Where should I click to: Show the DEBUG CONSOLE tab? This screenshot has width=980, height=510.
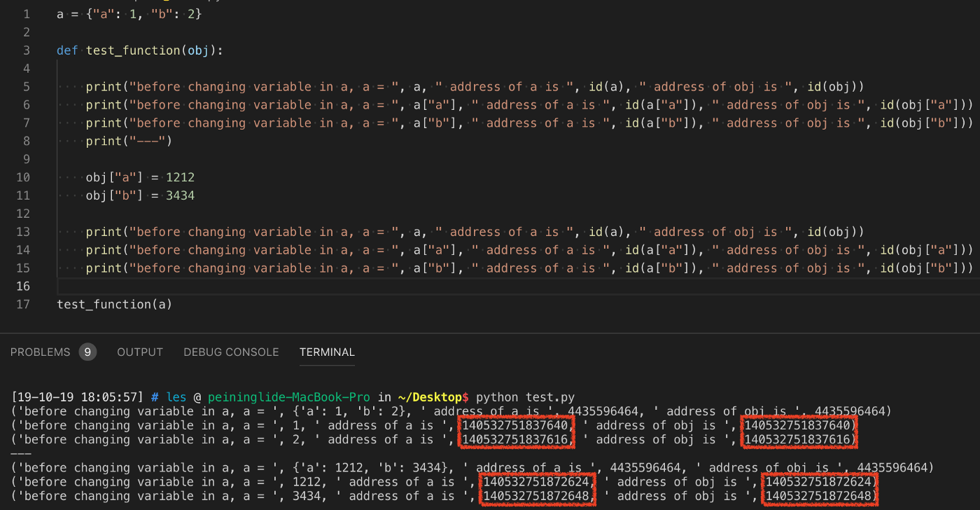click(231, 352)
